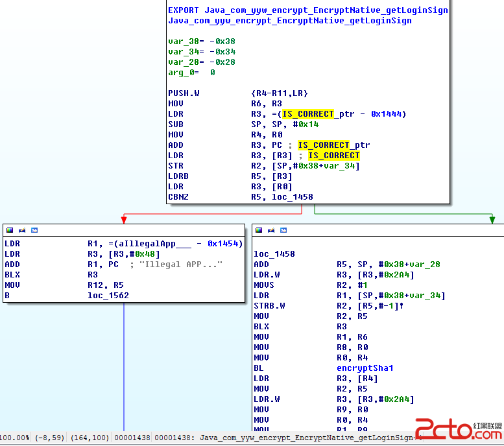Click the MOV R6, R3 instruction

pyautogui.click(x=225, y=104)
